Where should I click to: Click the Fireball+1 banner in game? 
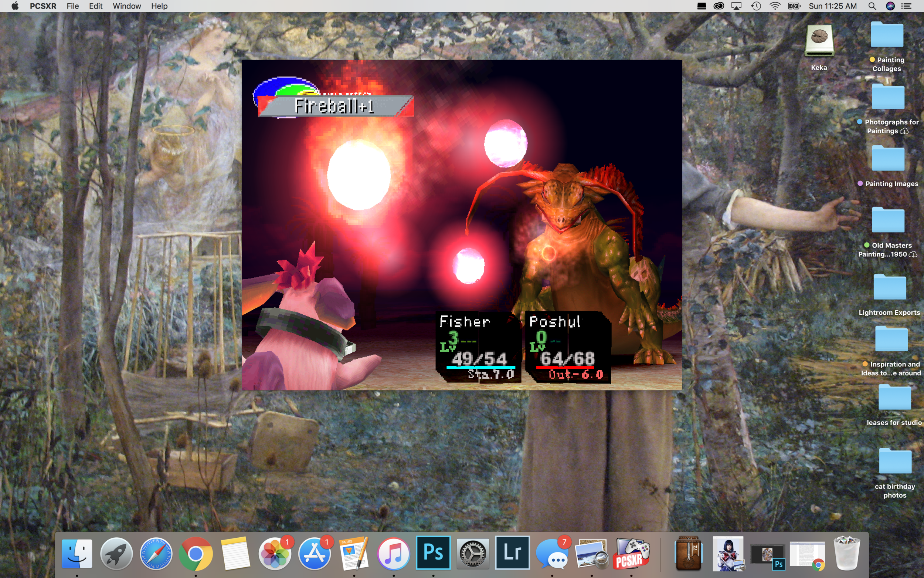[x=335, y=106]
